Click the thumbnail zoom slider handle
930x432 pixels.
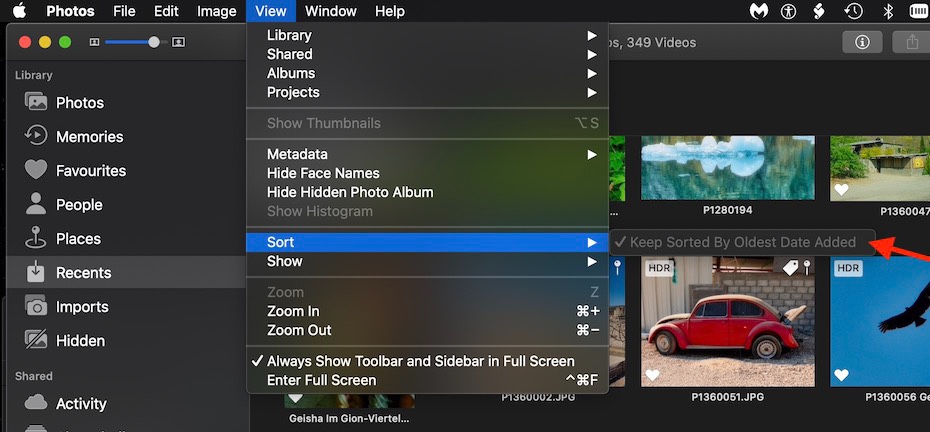154,42
